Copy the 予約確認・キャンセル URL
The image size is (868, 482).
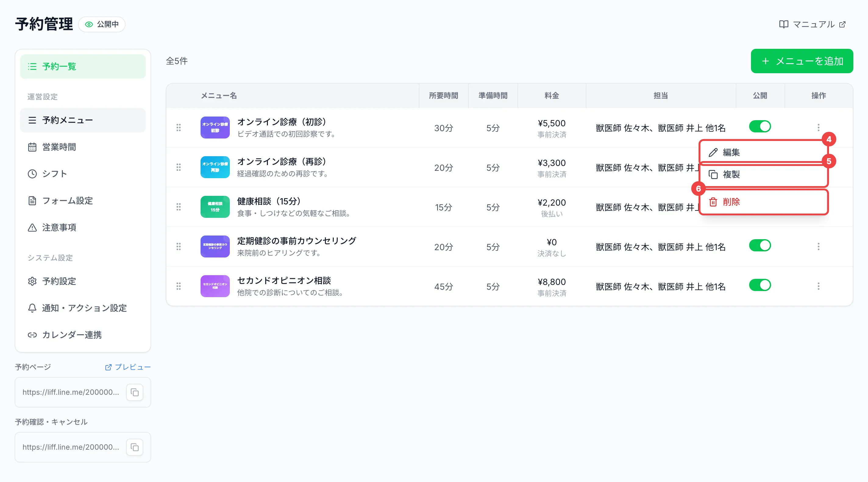pyautogui.click(x=135, y=447)
